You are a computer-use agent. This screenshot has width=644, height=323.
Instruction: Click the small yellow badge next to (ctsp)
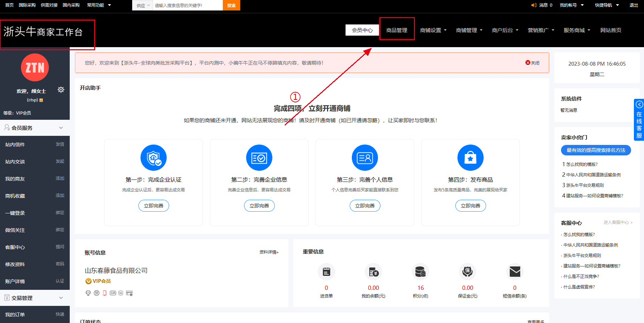pos(41,100)
